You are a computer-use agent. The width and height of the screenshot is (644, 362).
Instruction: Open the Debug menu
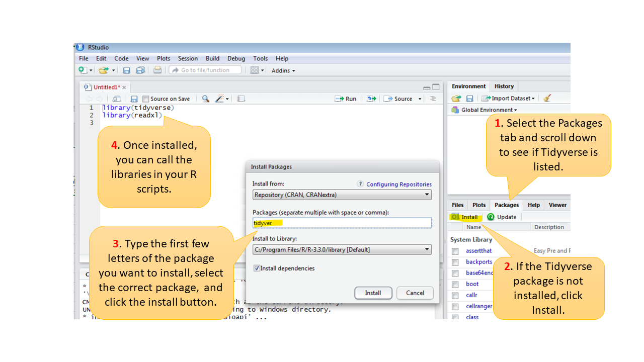[236, 59]
